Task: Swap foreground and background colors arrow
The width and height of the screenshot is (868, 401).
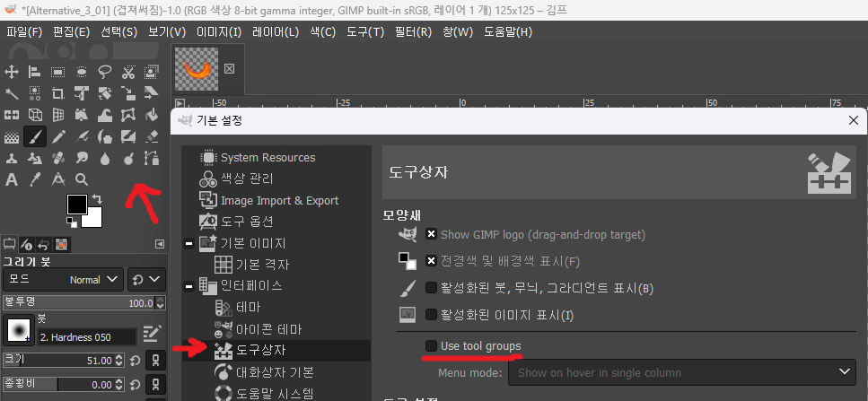Action: click(x=98, y=199)
